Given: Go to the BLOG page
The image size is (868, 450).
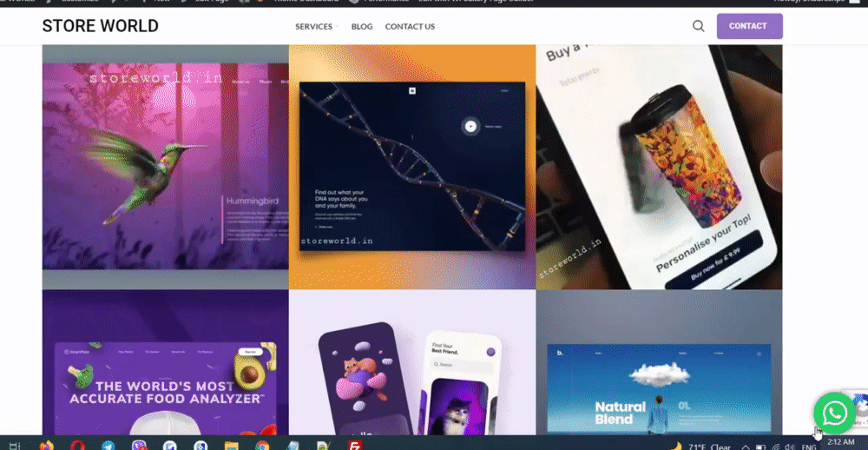Looking at the screenshot, I should point(362,27).
